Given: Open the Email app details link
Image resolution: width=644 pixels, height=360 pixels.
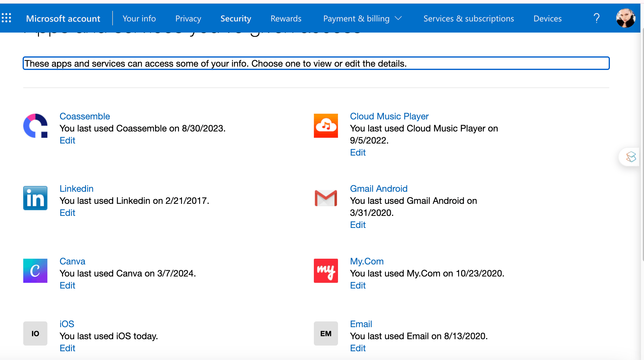Looking at the screenshot, I should tap(361, 324).
